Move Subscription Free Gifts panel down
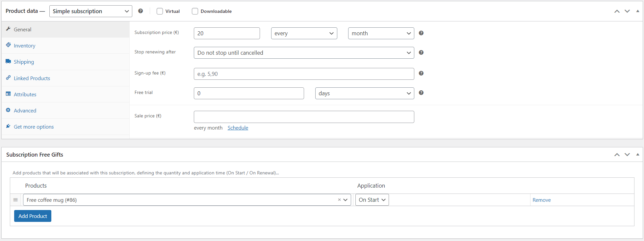The width and height of the screenshot is (644, 241). 627,155
